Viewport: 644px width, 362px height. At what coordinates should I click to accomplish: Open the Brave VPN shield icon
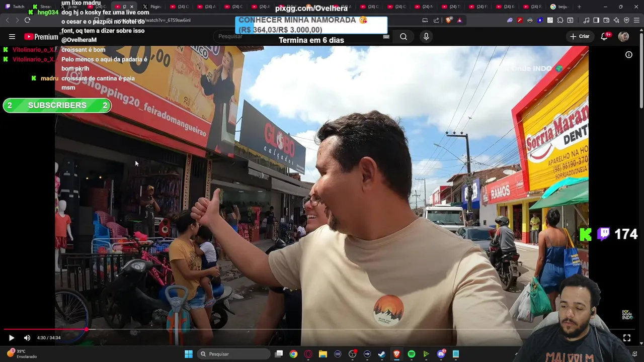point(626,20)
